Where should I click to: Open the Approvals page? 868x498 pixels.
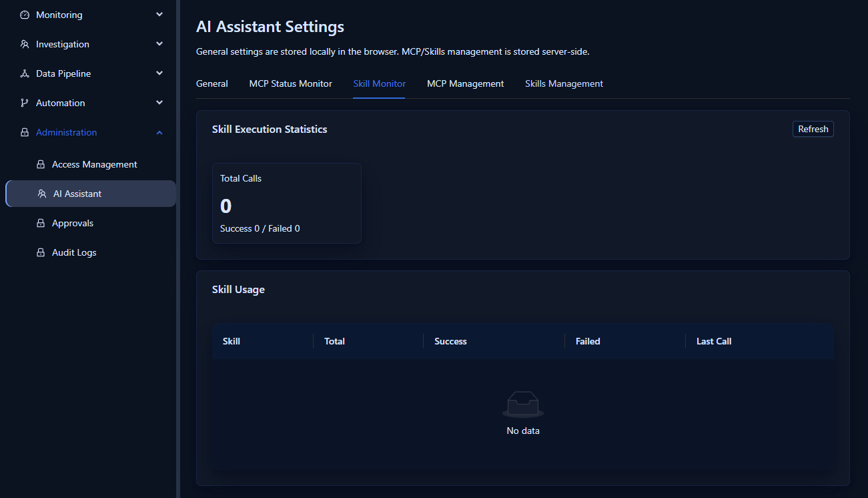(x=91, y=223)
